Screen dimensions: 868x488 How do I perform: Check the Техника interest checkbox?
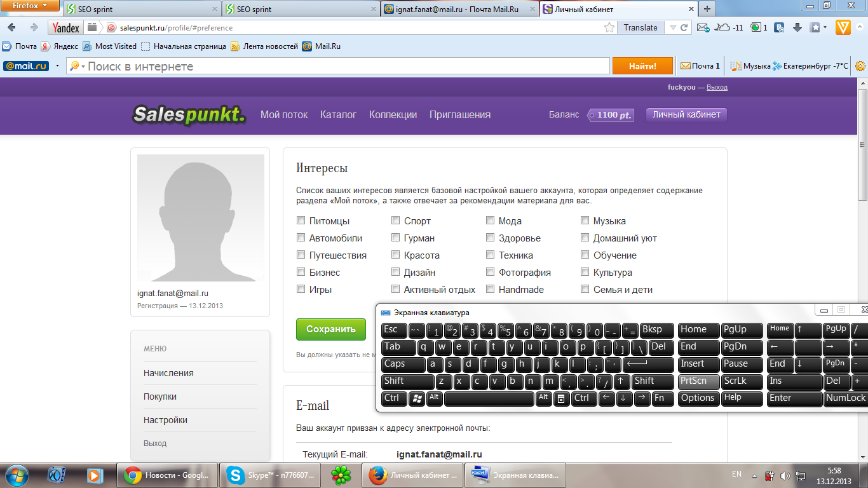pos(491,255)
